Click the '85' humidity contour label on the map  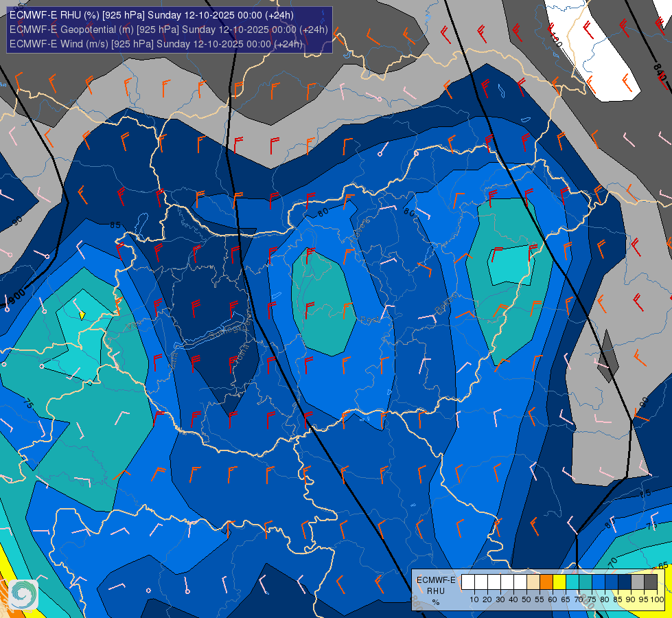(x=115, y=225)
